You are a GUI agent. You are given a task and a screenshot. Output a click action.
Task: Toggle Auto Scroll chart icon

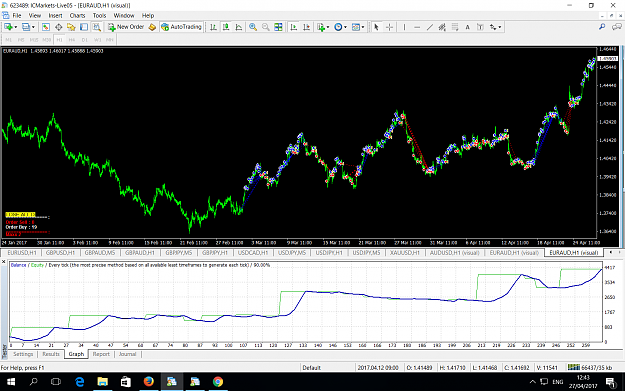click(x=294, y=27)
